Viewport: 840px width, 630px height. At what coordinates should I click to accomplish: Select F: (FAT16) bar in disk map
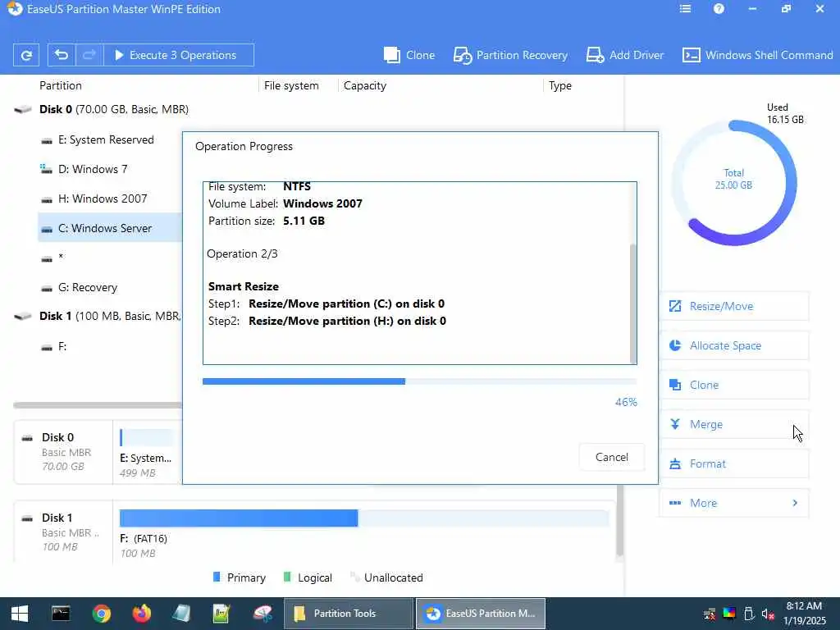364,518
